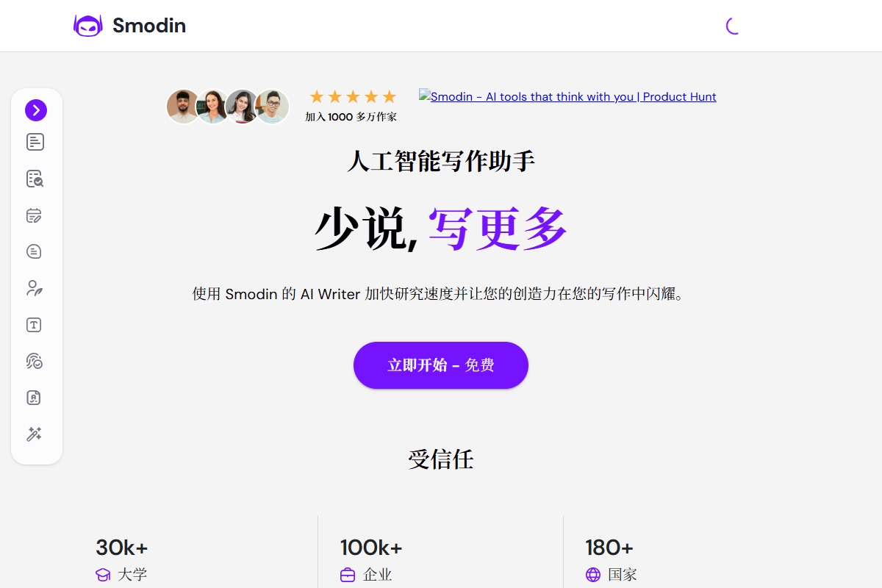The height and width of the screenshot is (588, 882).
Task: Open the Product Hunt Smodin link
Action: 567,96
